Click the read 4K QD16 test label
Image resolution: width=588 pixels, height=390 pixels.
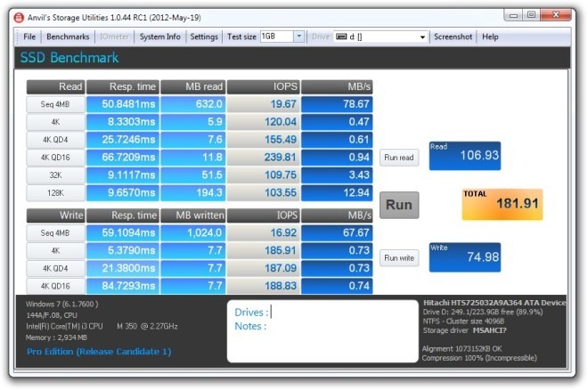pyautogui.click(x=55, y=158)
